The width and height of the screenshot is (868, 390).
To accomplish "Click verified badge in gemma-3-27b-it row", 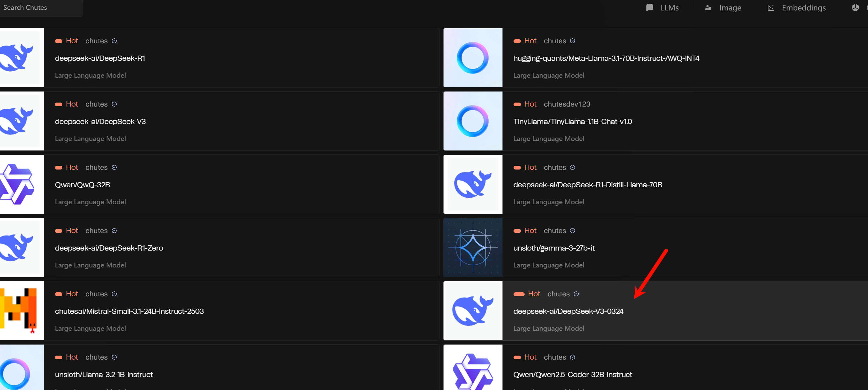I will click(x=573, y=231).
